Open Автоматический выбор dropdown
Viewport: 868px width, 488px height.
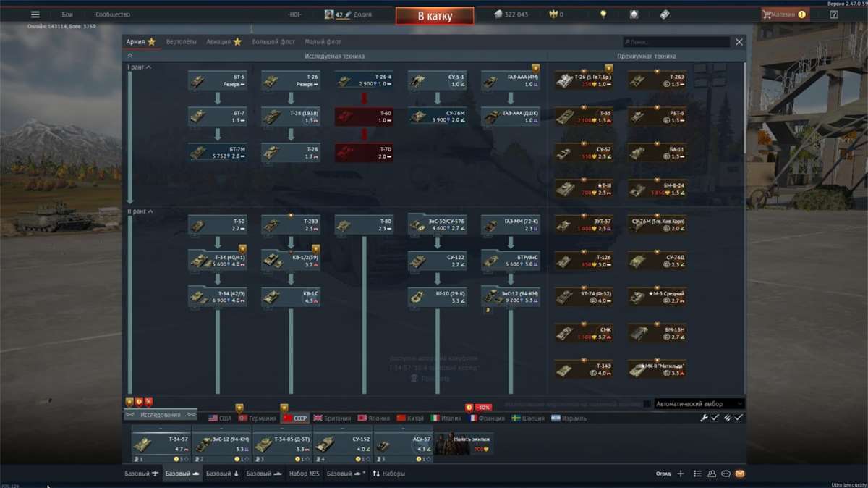pyautogui.click(x=699, y=404)
